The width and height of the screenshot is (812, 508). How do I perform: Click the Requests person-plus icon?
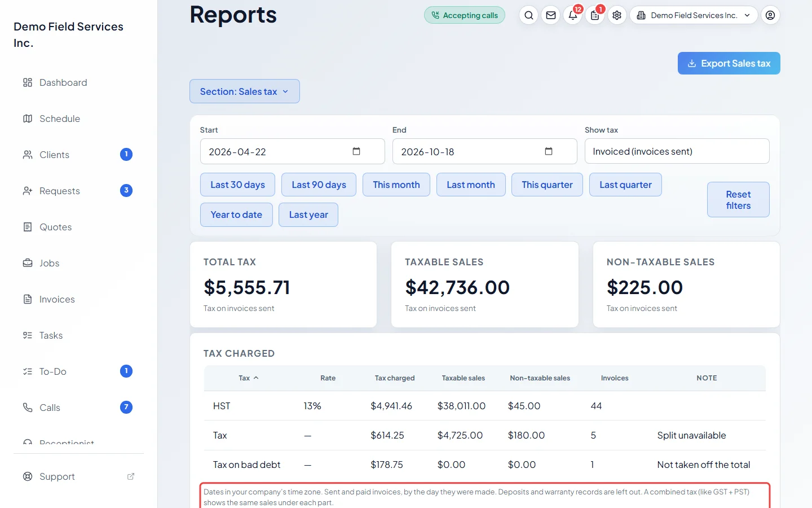(x=28, y=191)
